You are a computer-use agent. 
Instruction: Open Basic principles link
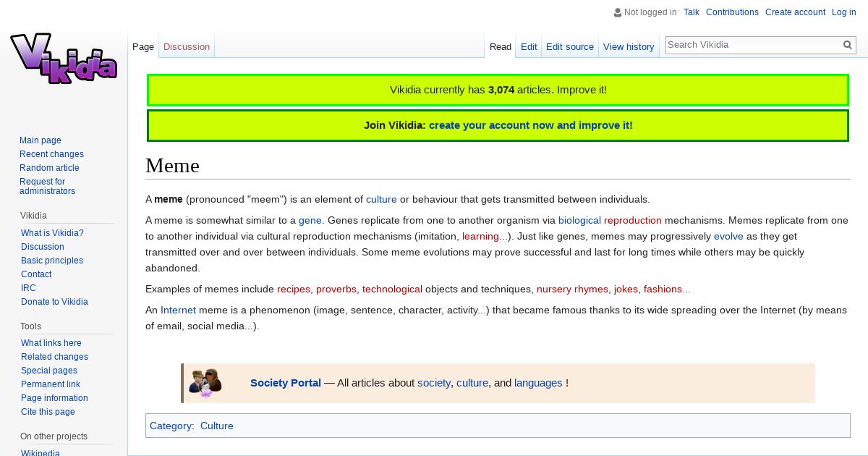coord(52,261)
